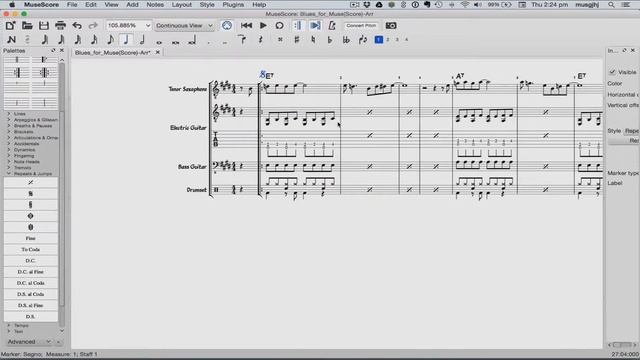Open the Style menu
Viewport: 640px width, 360px height.
[x=207, y=5]
